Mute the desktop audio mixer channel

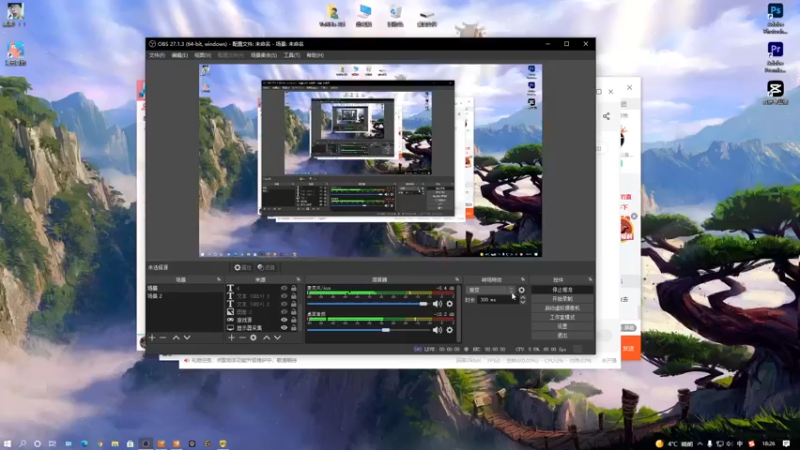tap(437, 330)
